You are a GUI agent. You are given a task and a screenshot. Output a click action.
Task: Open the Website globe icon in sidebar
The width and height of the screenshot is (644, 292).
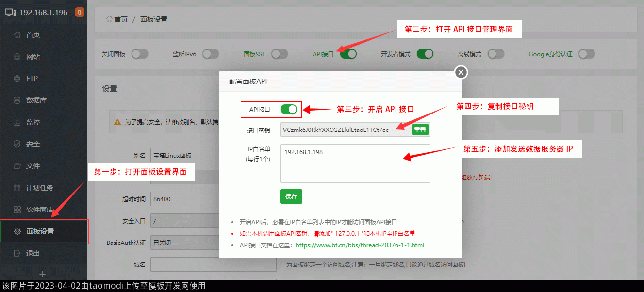coord(17,57)
